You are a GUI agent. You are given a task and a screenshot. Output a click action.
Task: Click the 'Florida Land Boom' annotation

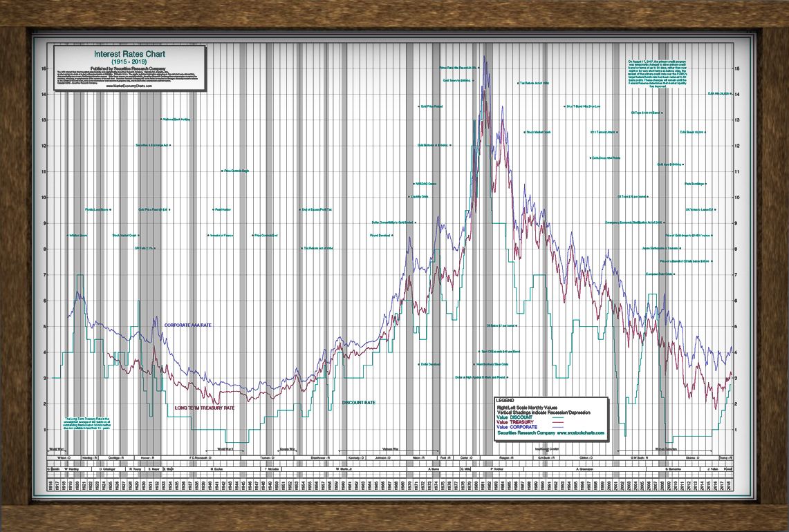click(x=98, y=209)
